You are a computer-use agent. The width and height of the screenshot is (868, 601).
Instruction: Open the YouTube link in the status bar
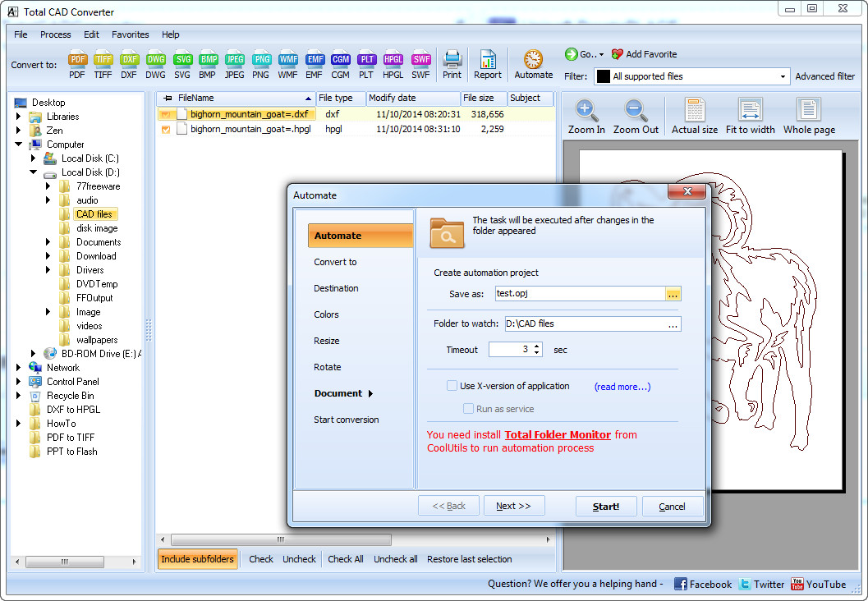coord(819,585)
